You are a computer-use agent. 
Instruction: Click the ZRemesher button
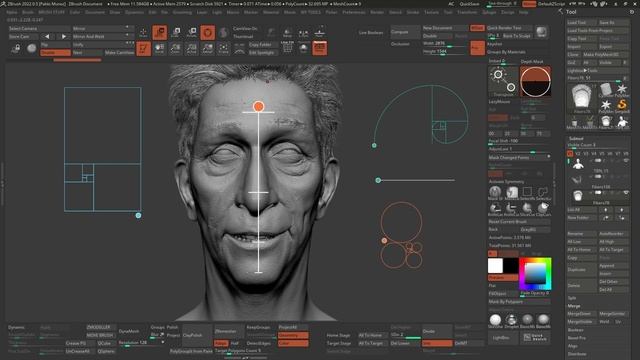point(229,331)
